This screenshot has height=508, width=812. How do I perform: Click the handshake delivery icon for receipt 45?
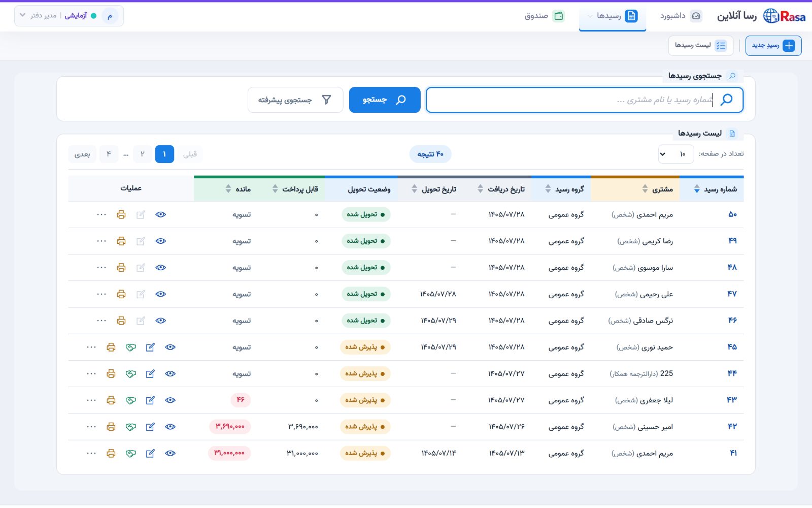[x=131, y=347]
